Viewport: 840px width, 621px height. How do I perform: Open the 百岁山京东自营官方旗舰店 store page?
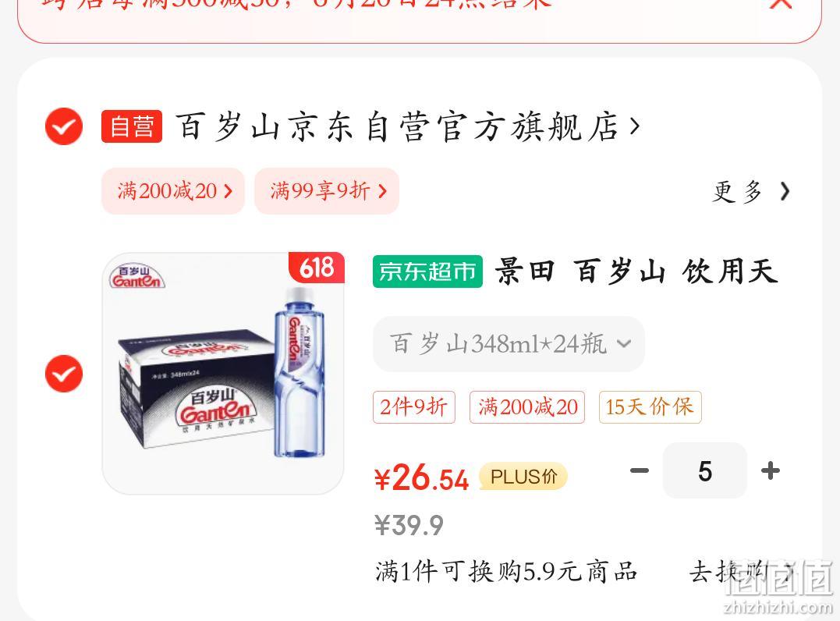click(397, 127)
